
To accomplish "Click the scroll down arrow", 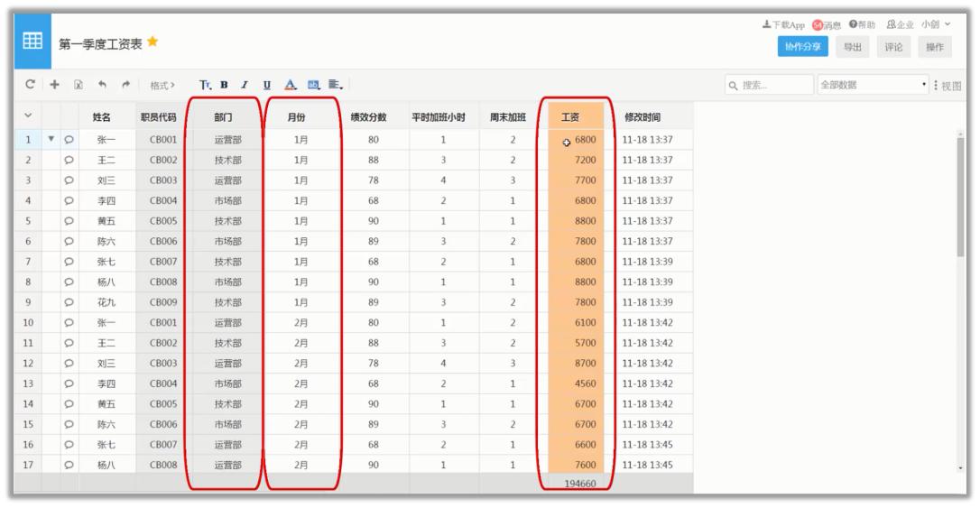I will coord(960,468).
